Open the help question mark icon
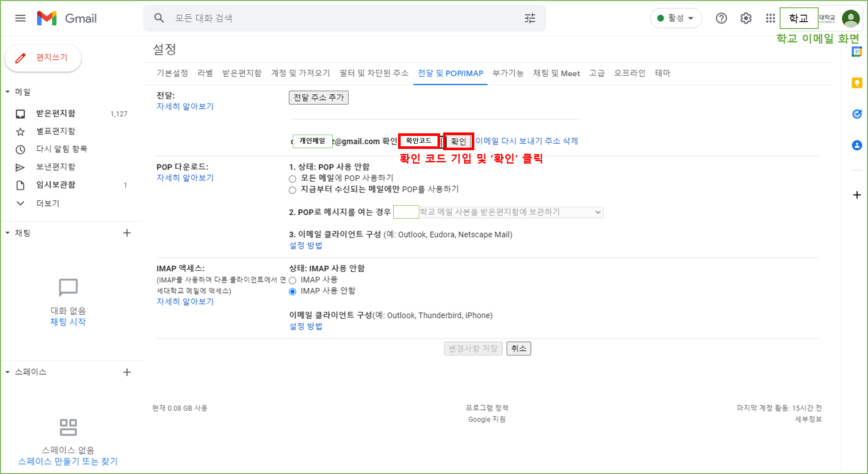Screen dimensions: 868x474 (721, 18)
